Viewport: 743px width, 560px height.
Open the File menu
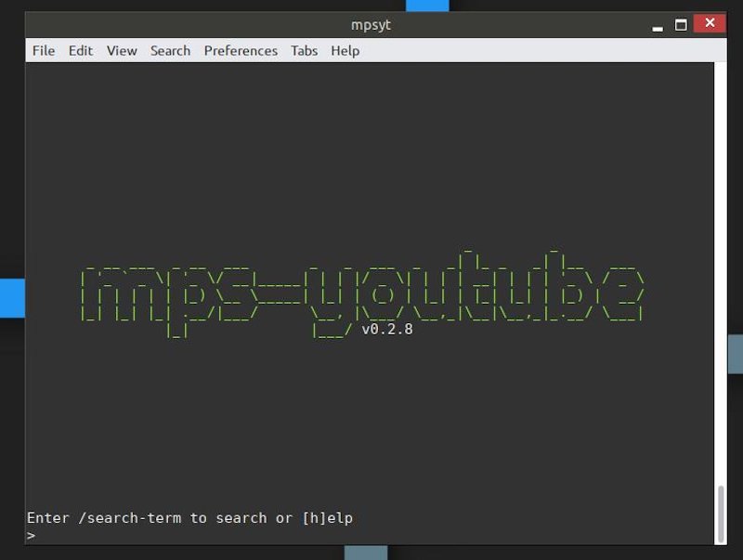[x=44, y=51]
